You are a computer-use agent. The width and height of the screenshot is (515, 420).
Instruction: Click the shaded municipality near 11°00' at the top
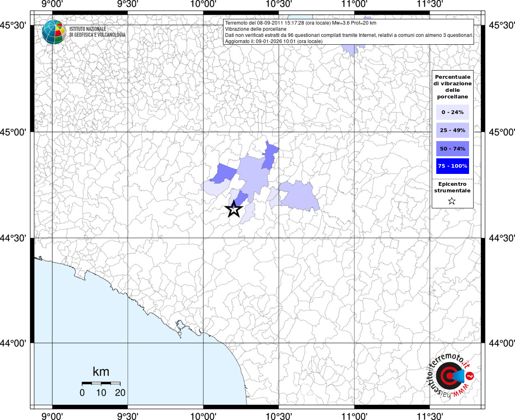click(x=353, y=49)
